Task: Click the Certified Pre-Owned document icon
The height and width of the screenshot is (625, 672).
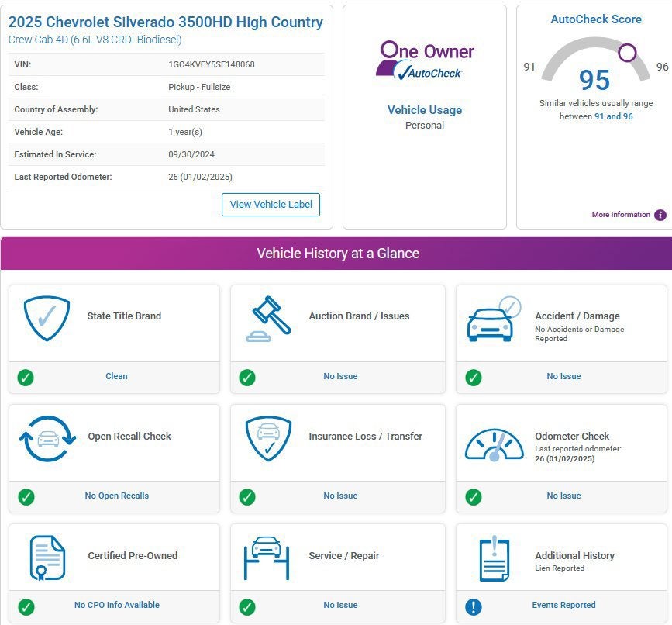Action: (x=47, y=558)
